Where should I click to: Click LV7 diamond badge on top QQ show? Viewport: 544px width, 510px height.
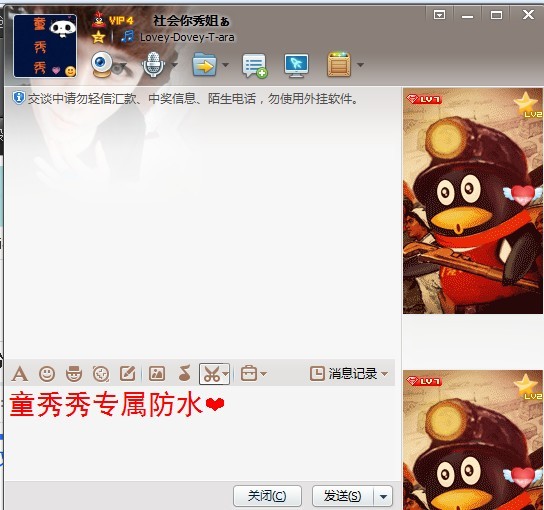[x=424, y=99]
